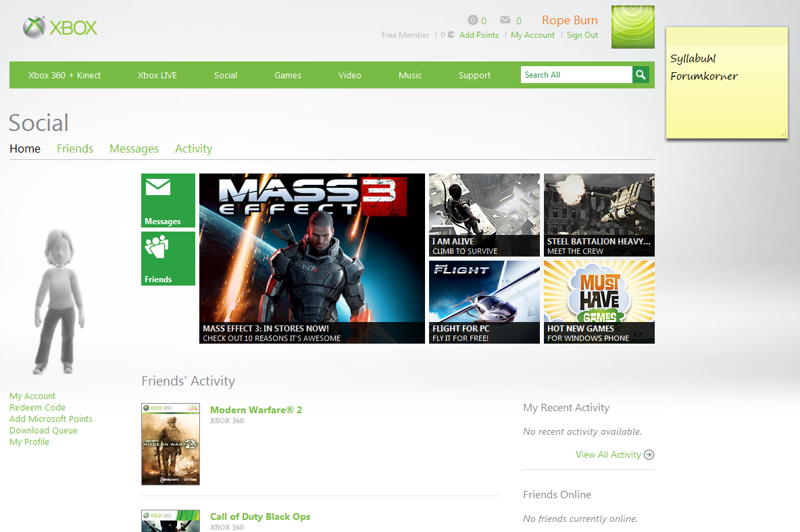Click the Free Member label
The image size is (800, 532).
tap(405, 35)
